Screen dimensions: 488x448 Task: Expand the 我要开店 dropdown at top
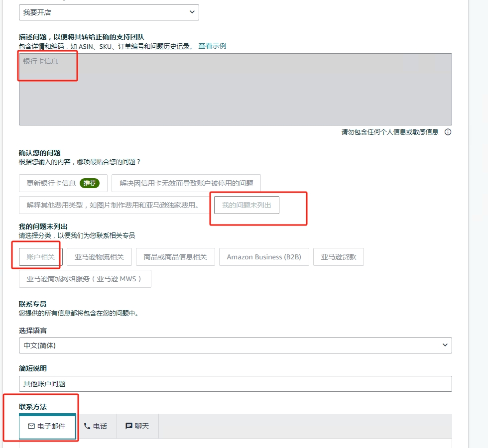point(109,12)
